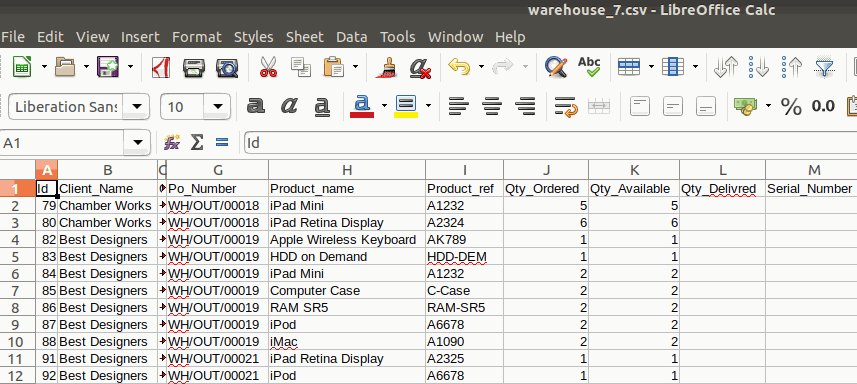Format as number 0.0

tap(823, 106)
